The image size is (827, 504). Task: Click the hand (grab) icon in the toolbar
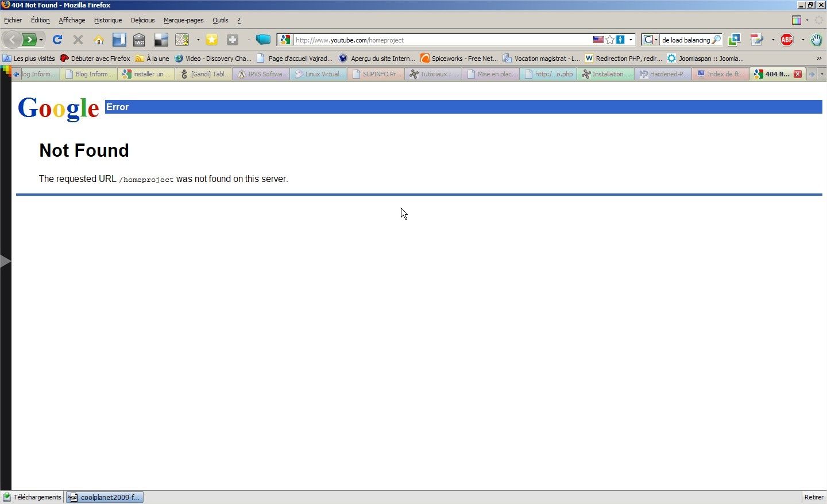pos(816,40)
